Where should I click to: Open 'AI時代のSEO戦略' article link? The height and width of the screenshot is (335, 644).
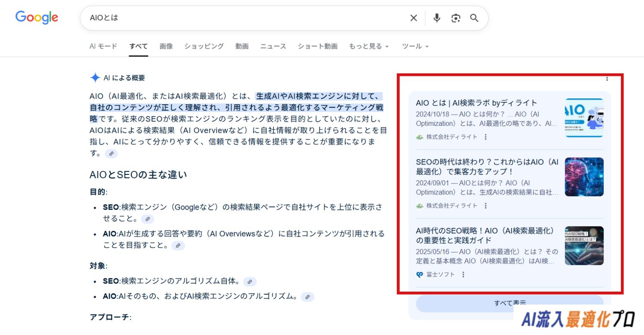tap(485, 235)
